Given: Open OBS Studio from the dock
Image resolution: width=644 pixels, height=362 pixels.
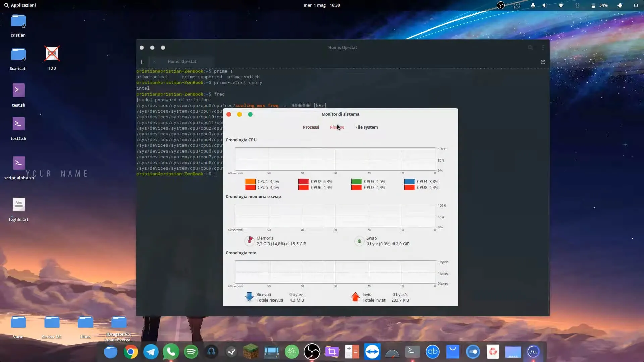Looking at the screenshot, I should [312, 352].
